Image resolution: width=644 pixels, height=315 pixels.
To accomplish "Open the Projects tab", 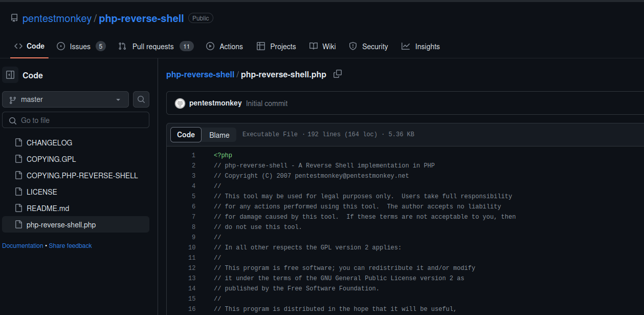I will [276, 47].
